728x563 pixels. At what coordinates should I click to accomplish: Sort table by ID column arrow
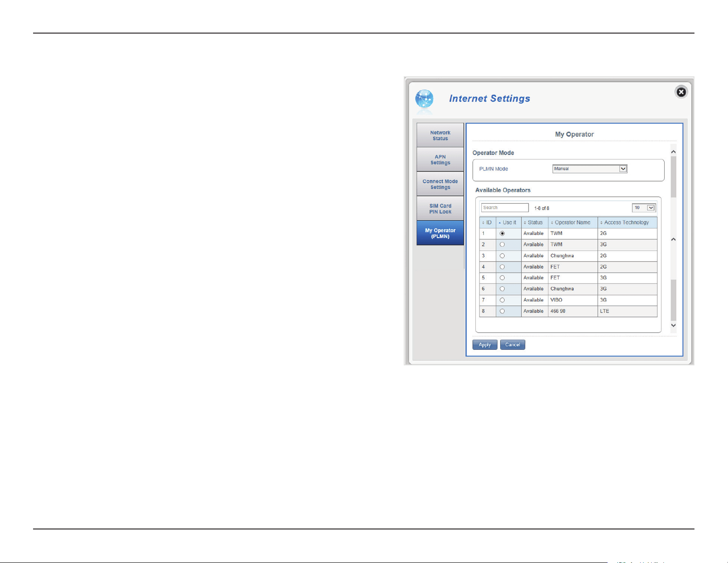483,223
